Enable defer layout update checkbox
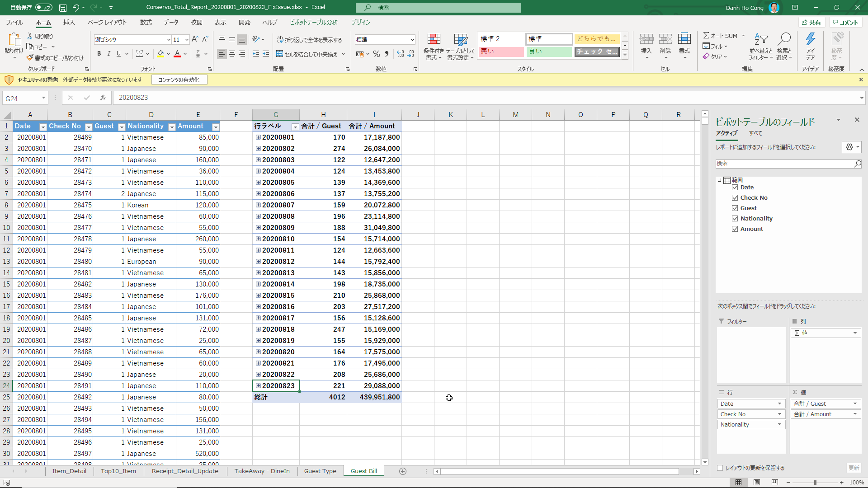868x488 pixels. pyautogui.click(x=720, y=468)
